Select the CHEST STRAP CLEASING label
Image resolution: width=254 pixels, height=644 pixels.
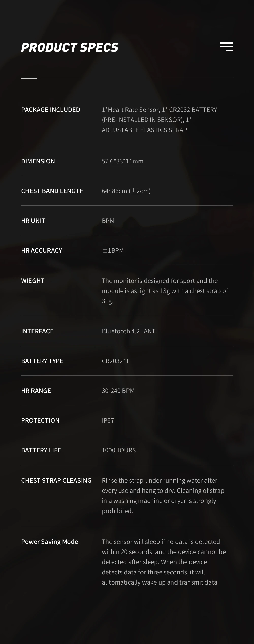pos(56,480)
